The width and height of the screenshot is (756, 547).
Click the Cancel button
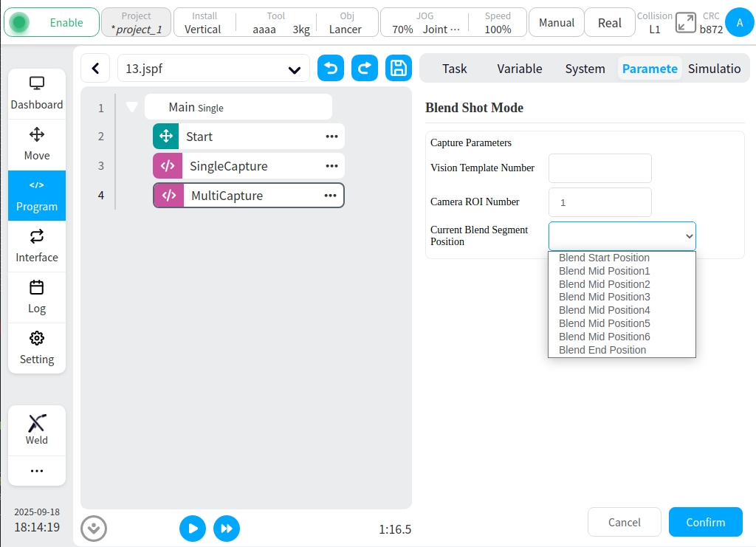coord(624,522)
